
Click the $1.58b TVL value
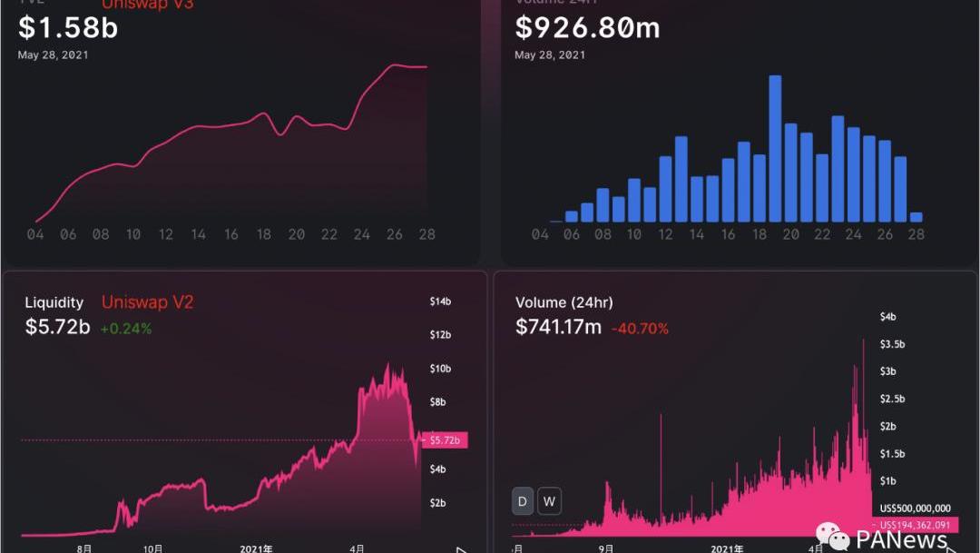point(68,27)
